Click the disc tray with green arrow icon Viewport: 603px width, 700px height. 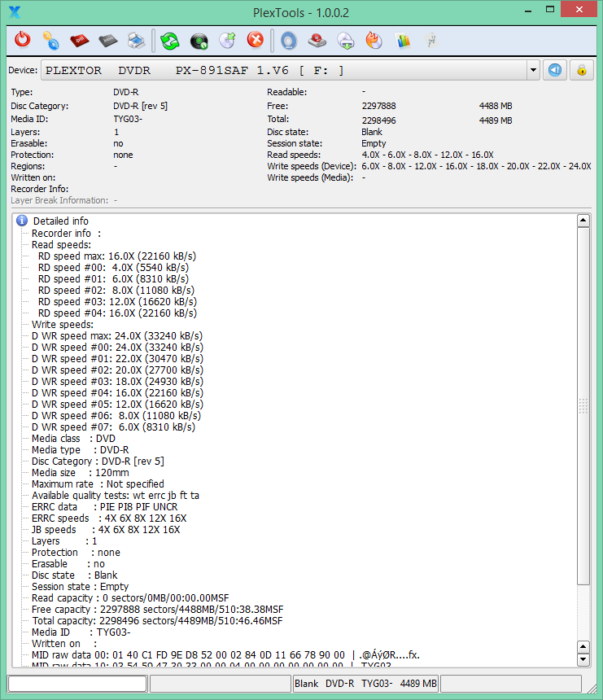[346, 41]
